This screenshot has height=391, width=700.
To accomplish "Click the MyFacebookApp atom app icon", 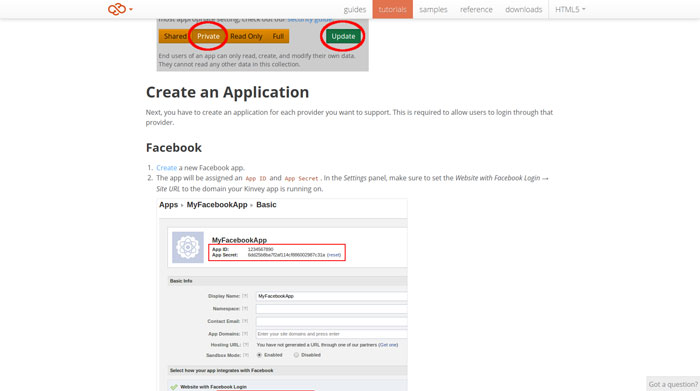I will click(x=188, y=247).
